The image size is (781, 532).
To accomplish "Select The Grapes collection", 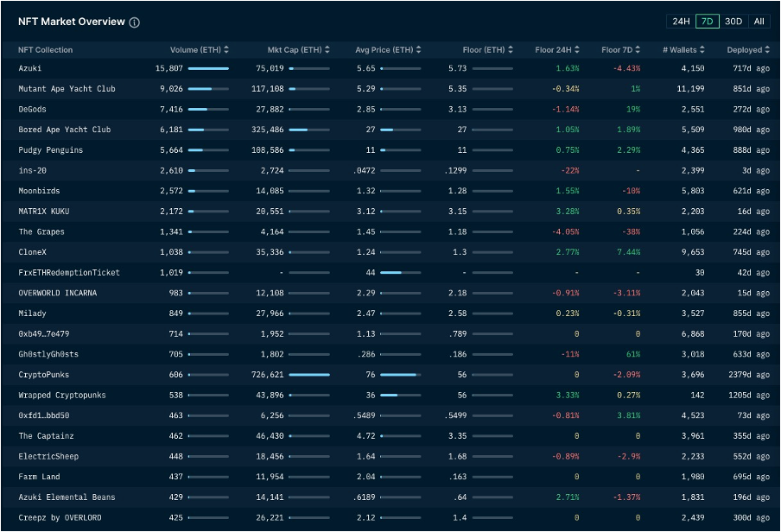I will 41,231.
